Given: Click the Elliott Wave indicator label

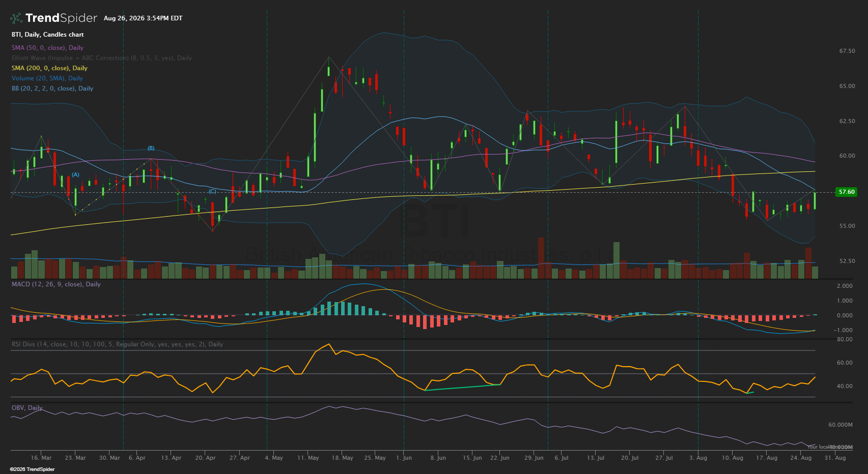Looking at the screenshot, I should (x=102, y=58).
